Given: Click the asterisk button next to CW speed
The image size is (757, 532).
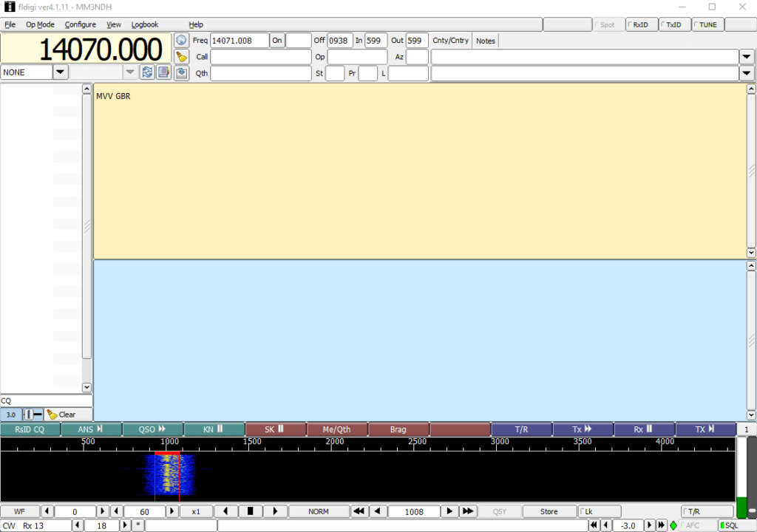Looking at the screenshot, I should click(138, 525).
